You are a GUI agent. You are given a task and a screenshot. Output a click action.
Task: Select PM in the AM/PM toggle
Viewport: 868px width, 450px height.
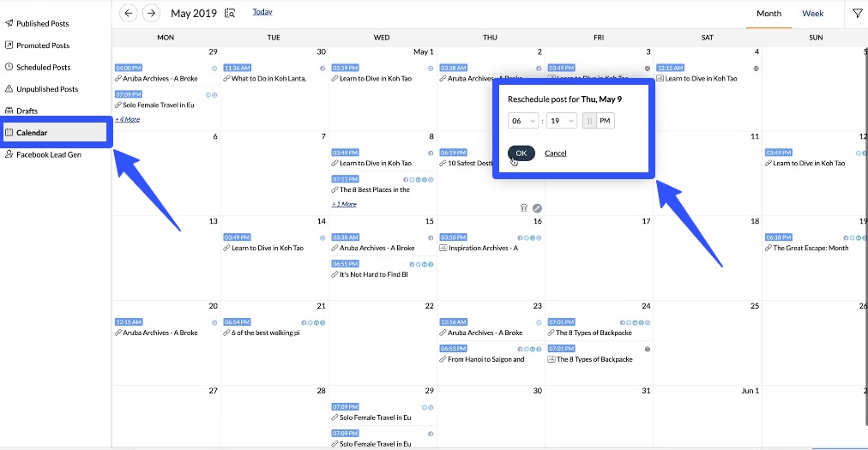[x=606, y=121]
